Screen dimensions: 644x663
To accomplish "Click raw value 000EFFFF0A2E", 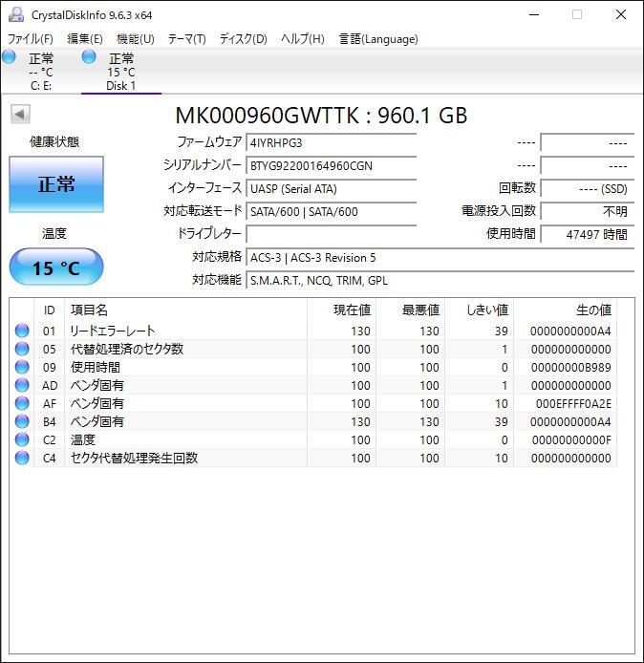I will [x=573, y=404].
